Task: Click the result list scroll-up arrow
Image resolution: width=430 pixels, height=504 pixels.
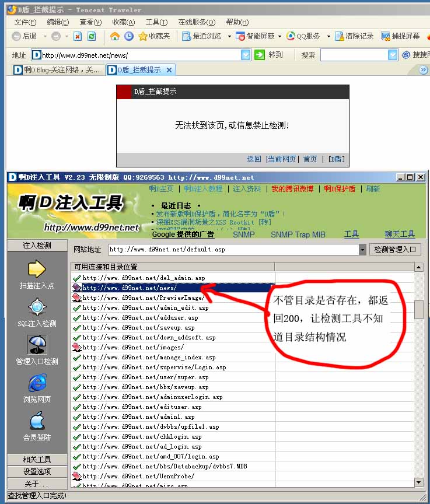Action: pos(419,267)
